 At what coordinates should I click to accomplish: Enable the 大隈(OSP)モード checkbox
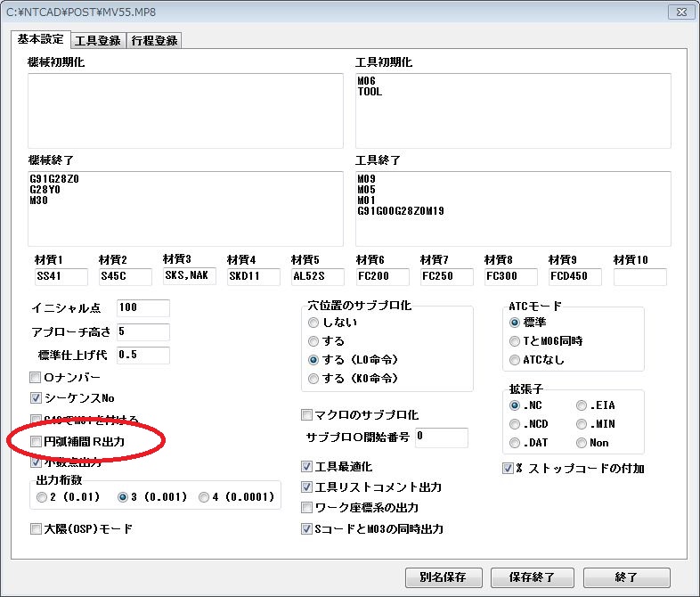[x=36, y=529]
